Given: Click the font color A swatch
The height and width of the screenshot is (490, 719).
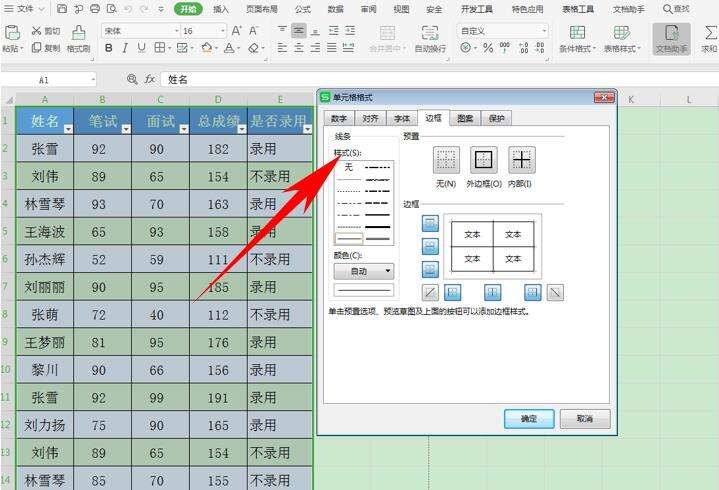Looking at the screenshot, I should pyautogui.click(x=230, y=48).
